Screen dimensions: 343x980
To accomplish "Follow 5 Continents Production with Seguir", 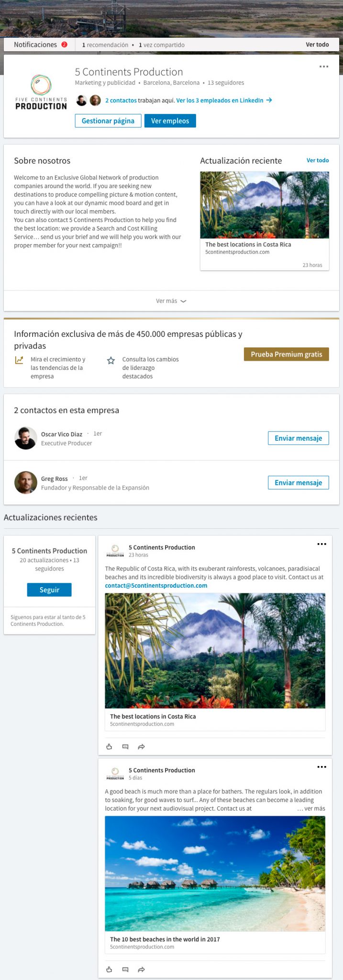I will [49, 590].
